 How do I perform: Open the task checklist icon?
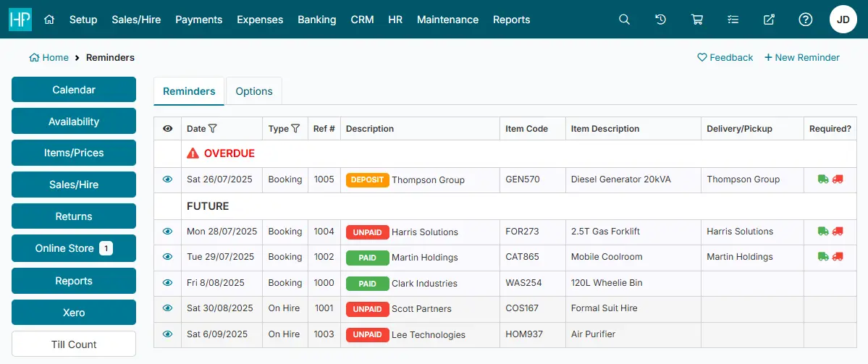(x=733, y=20)
